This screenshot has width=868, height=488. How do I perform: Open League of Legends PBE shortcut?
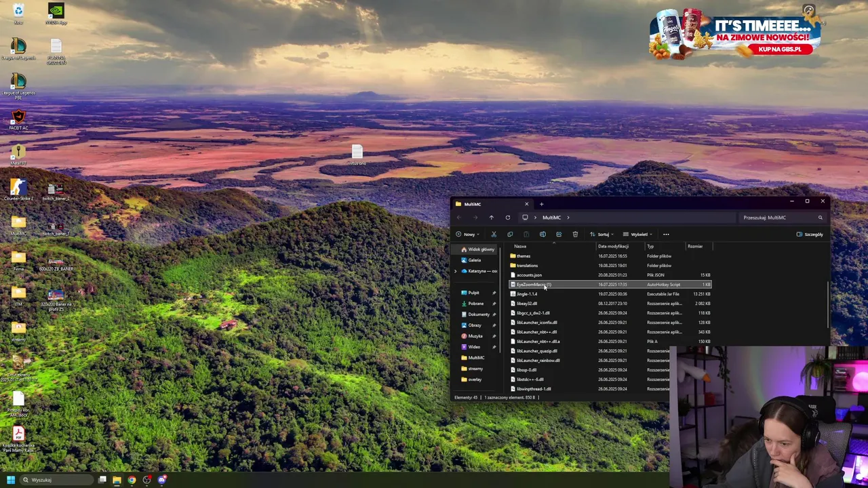[18, 86]
